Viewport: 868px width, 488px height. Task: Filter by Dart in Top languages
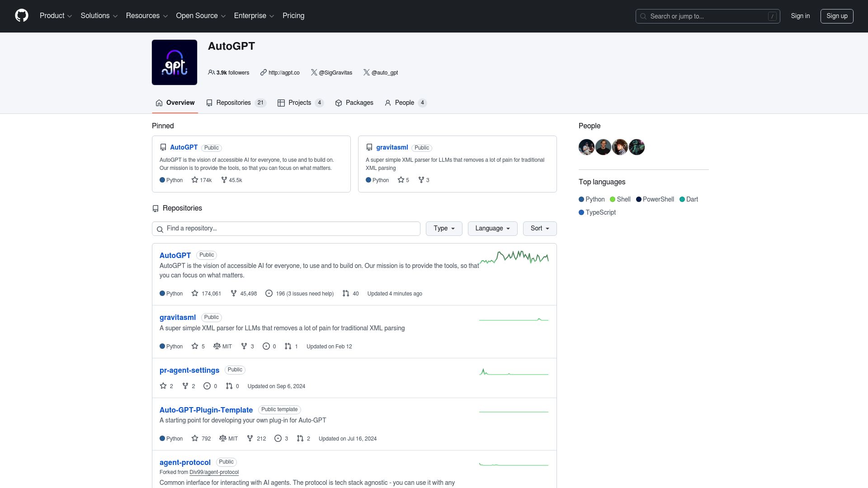(x=689, y=199)
